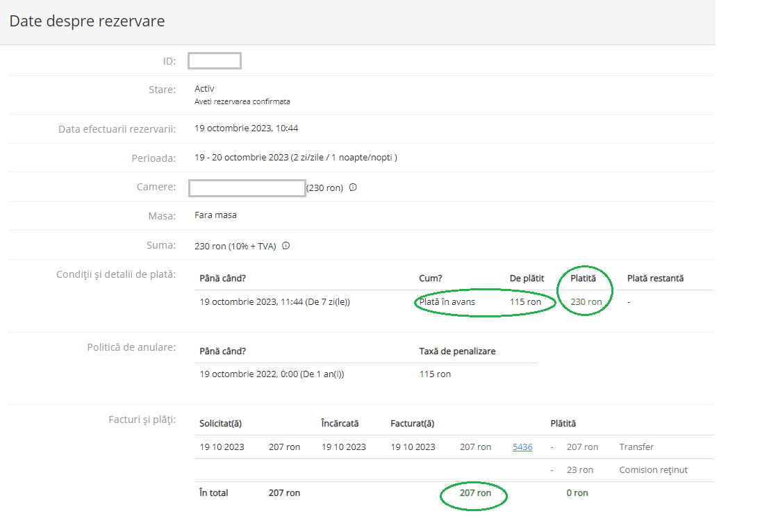Click the info icon next to Suma amount
Viewport: 769px width, 532px height.
[x=286, y=245]
